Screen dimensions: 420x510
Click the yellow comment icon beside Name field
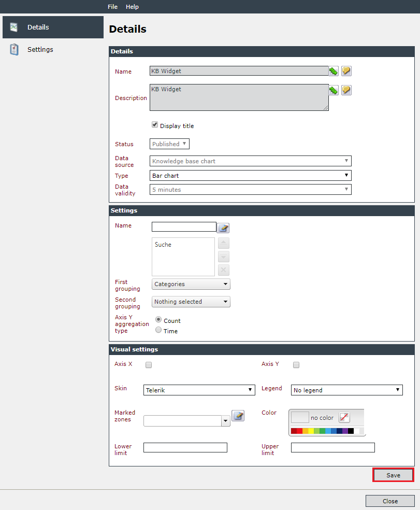coord(346,71)
